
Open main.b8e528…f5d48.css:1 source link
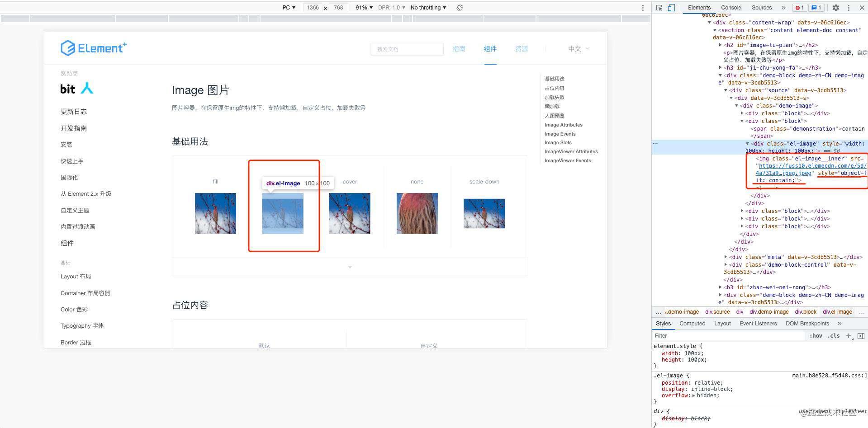click(830, 376)
